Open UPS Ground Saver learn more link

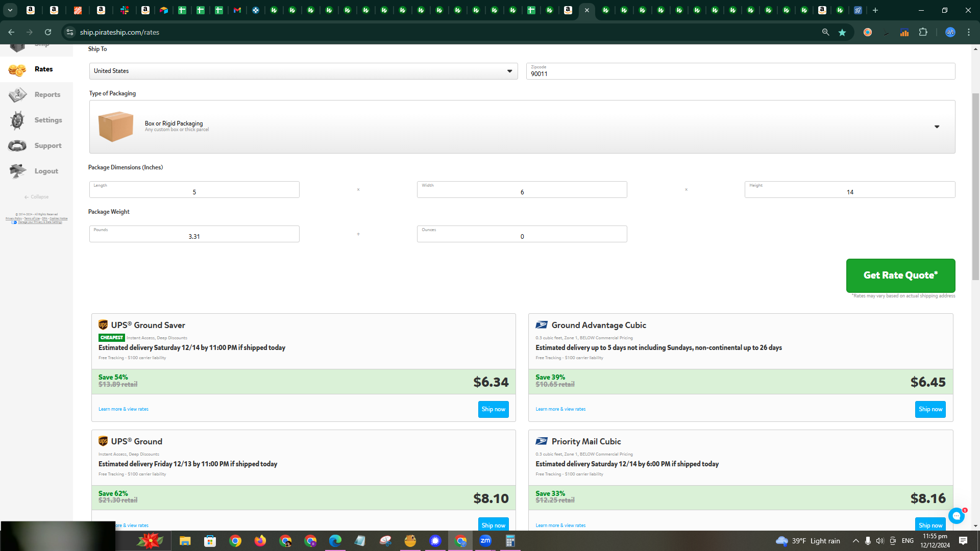pyautogui.click(x=124, y=409)
